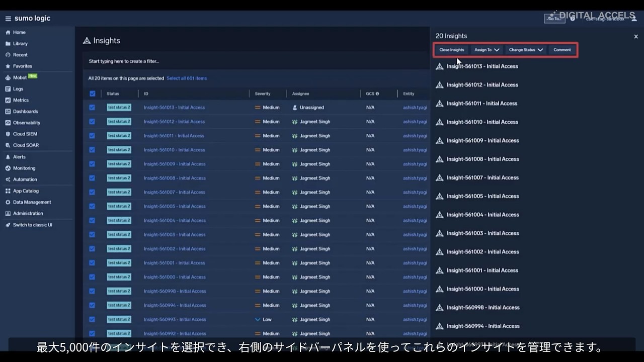The width and height of the screenshot is (644, 362).
Task: Open Insight-561011 - Initial Access table link
Action: [x=174, y=136]
